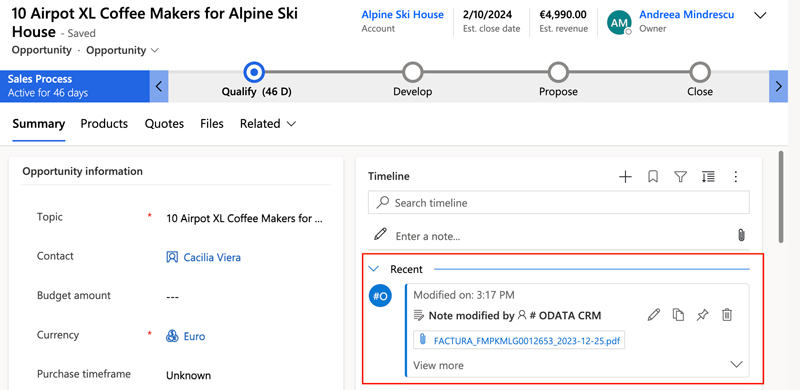
Task: Pin the note modified by ODATA CRM
Action: pyautogui.click(x=703, y=315)
